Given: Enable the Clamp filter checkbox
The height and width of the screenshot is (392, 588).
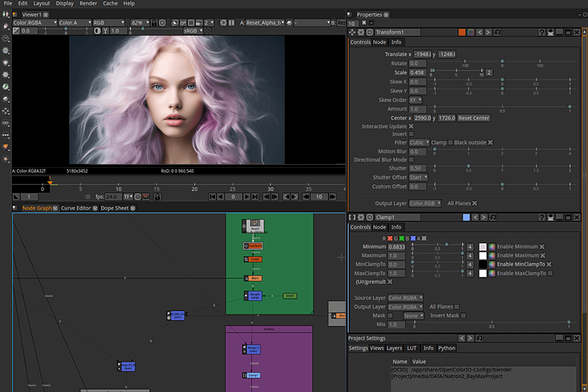Looking at the screenshot, I should tap(450, 143).
